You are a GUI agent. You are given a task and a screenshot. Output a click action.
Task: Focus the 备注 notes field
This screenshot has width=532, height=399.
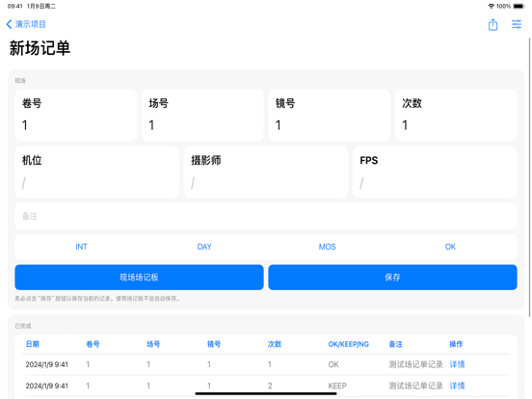(266, 216)
